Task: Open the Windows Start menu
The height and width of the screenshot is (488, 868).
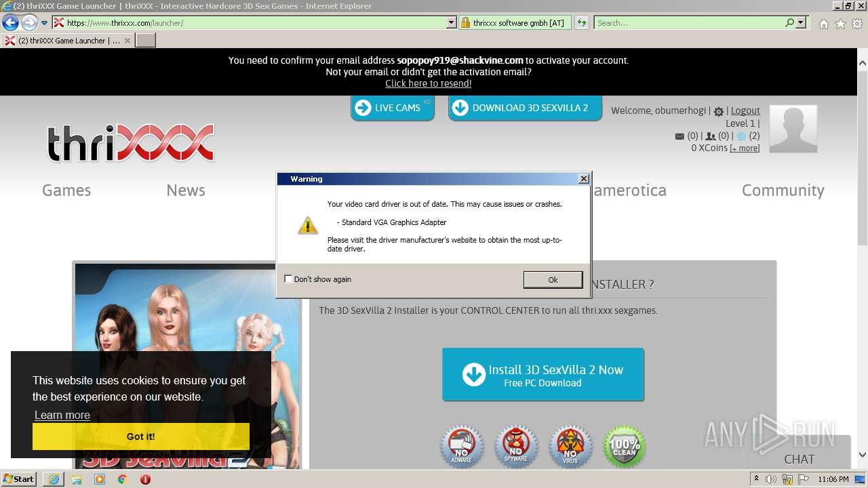Action: [x=18, y=479]
